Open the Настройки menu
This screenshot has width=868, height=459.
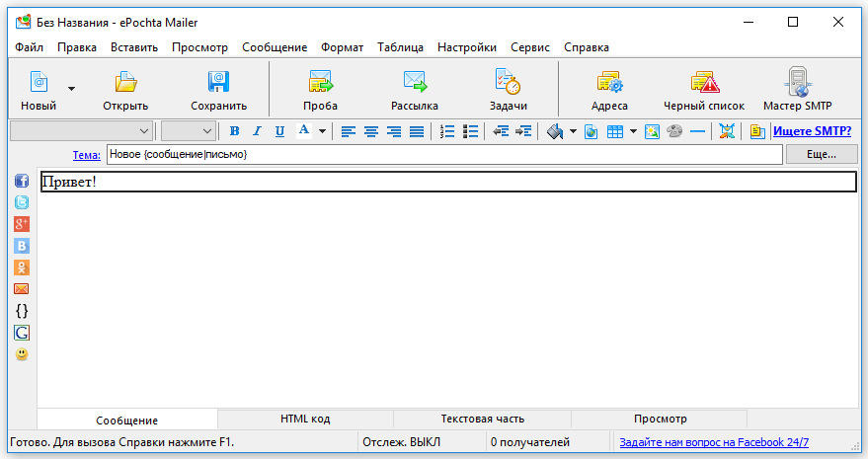point(467,47)
